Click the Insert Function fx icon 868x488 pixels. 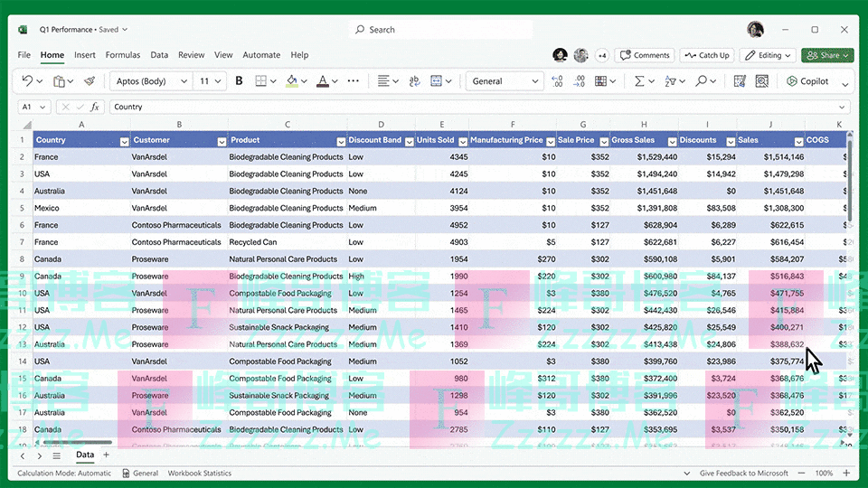pos(95,107)
